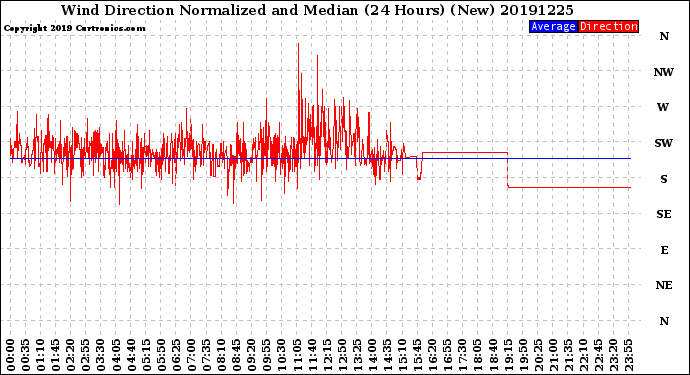Click the red Direction legend label
This screenshot has height=375, width=690.
pos(608,26)
